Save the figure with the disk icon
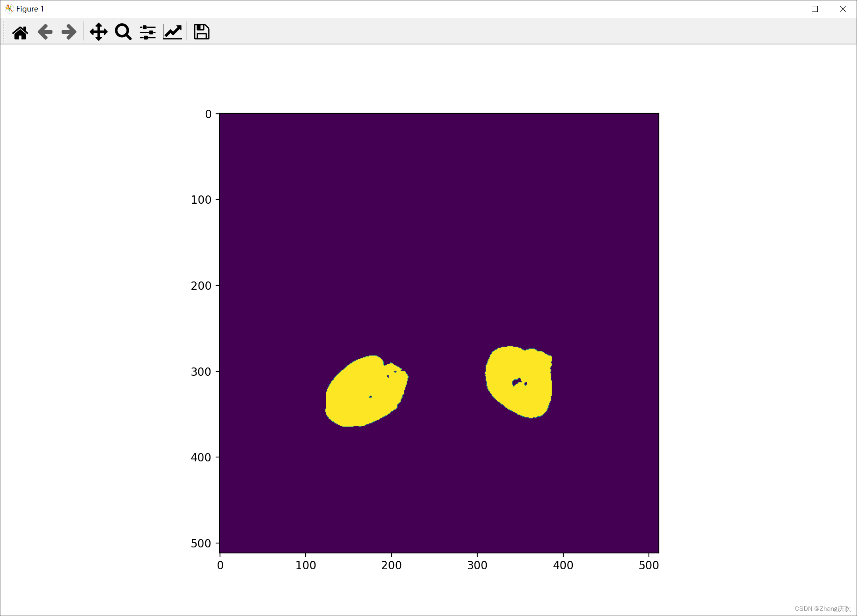The height and width of the screenshot is (616, 857). coord(201,32)
